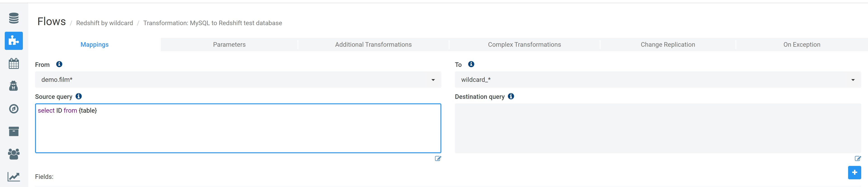This screenshot has width=868, height=187.
Task: Click inside the Destination query text area
Action: click(657, 128)
